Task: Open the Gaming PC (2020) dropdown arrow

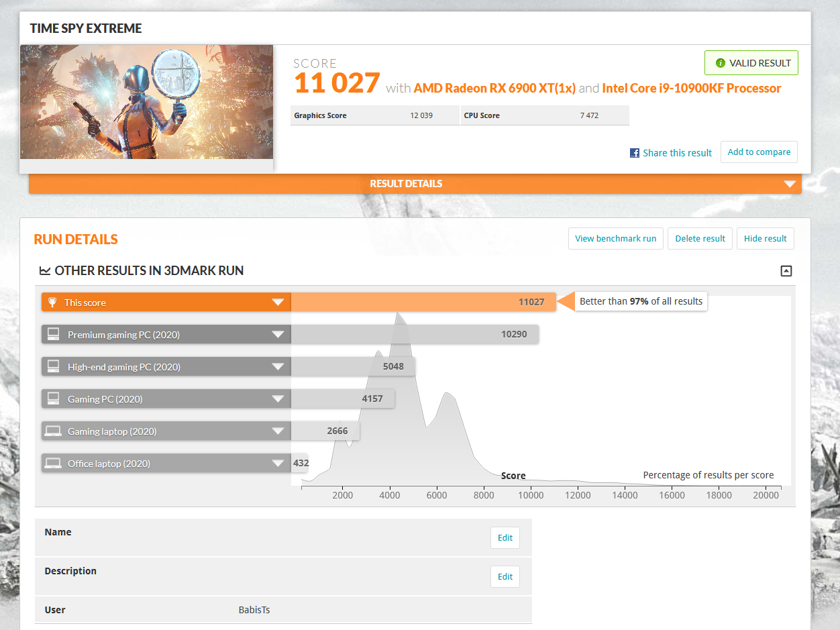Action: (278, 399)
